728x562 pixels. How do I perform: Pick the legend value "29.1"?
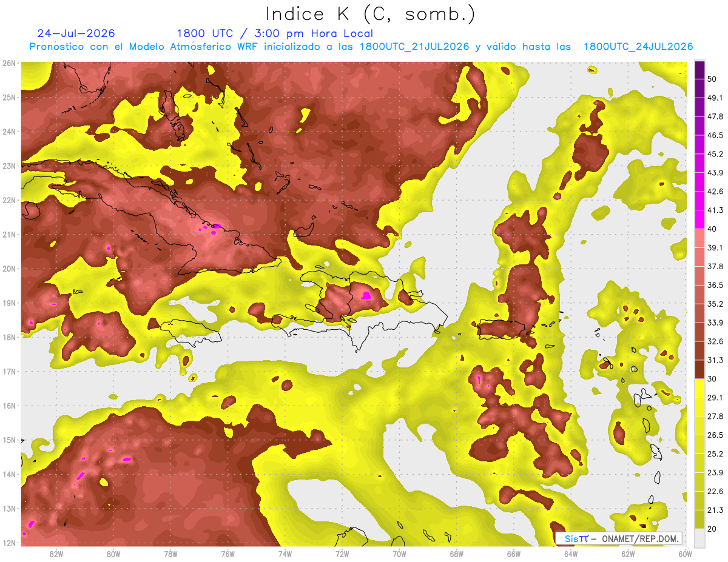[715, 398]
